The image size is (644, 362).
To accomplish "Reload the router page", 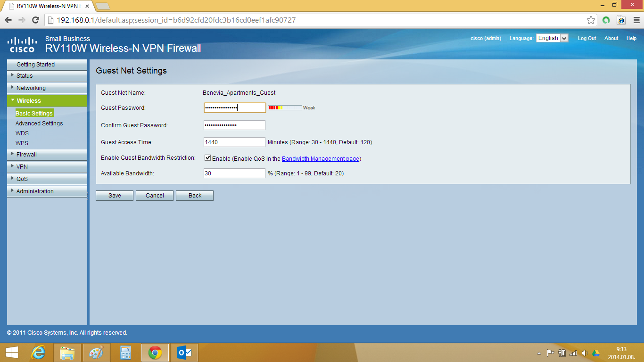I will click(35, 20).
